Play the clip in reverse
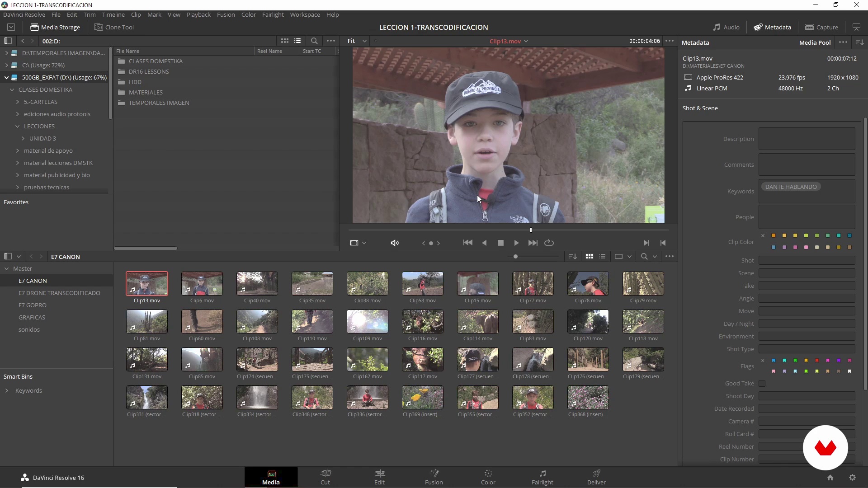The width and height of the screenshot is (868, 488). point(484,243)
